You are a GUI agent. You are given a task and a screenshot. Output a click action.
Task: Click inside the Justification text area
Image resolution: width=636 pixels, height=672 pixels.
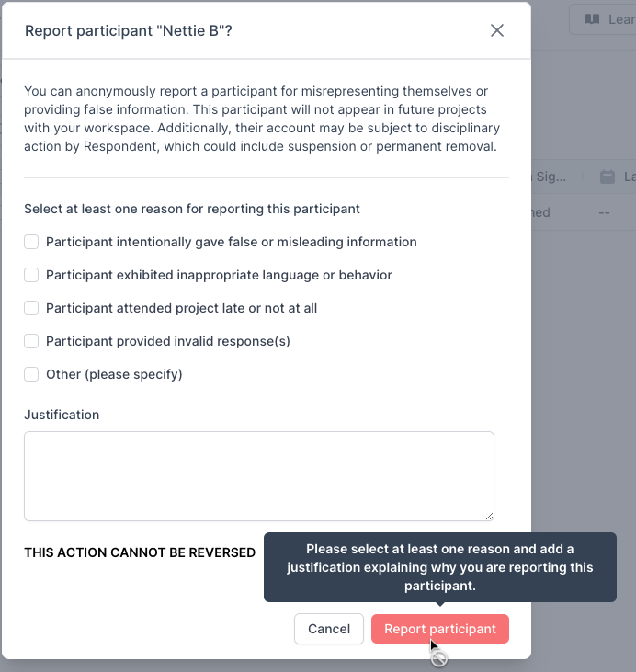click(258, 476)
